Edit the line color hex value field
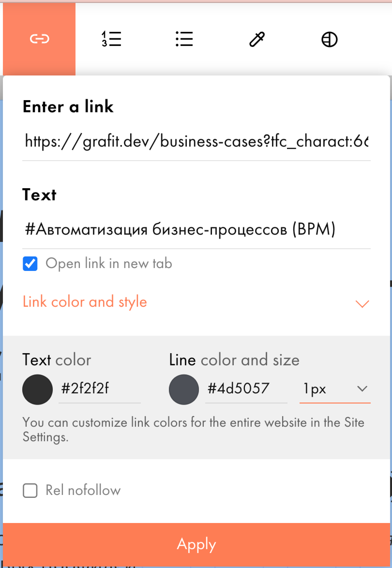The width and height of the screenshot is (392, 568). [x=246, y=389]
